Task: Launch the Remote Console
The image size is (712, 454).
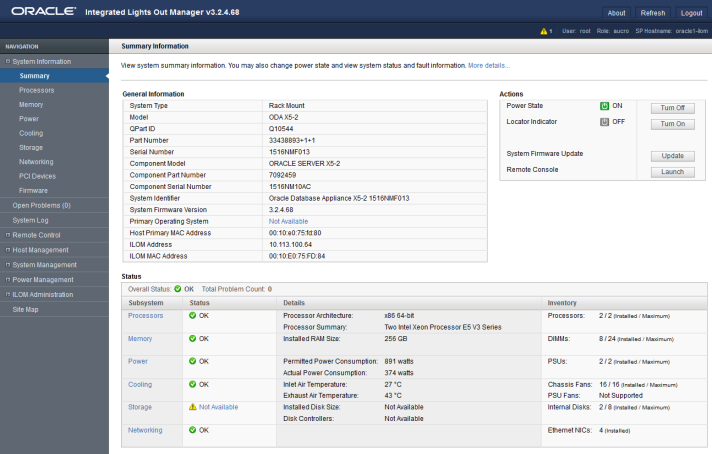Action: 672,172
